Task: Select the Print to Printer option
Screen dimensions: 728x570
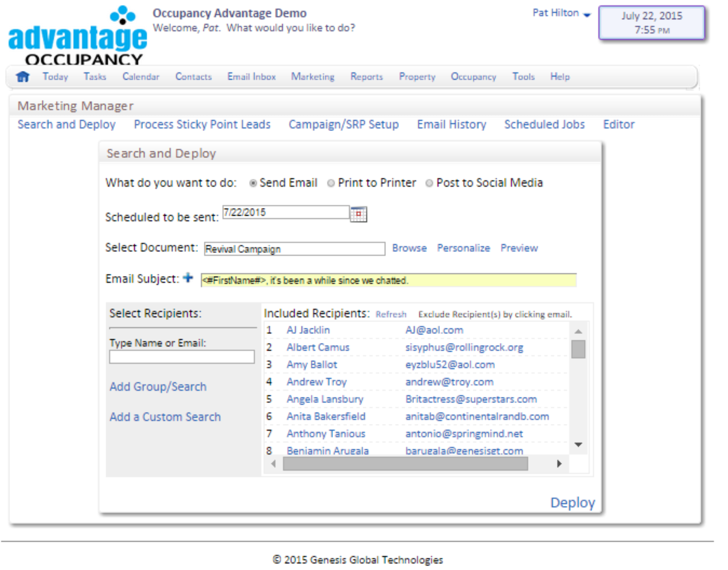Action: [331, 183]
